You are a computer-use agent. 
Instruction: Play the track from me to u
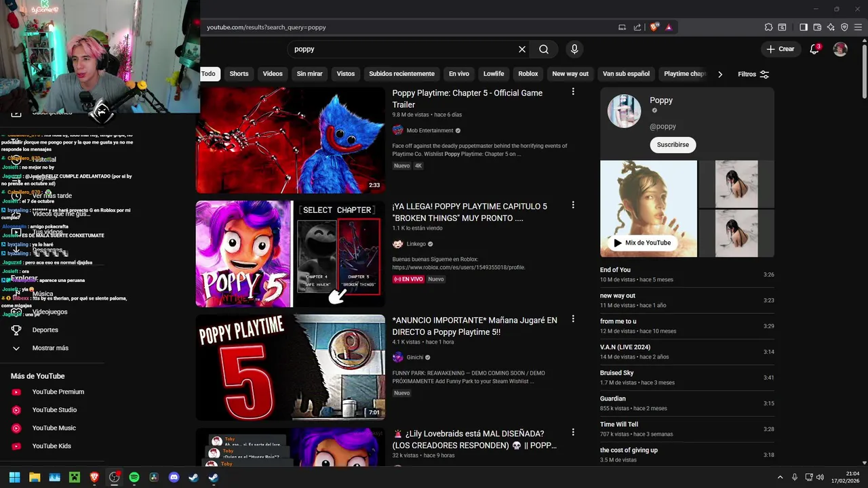(x=687, y=326)
